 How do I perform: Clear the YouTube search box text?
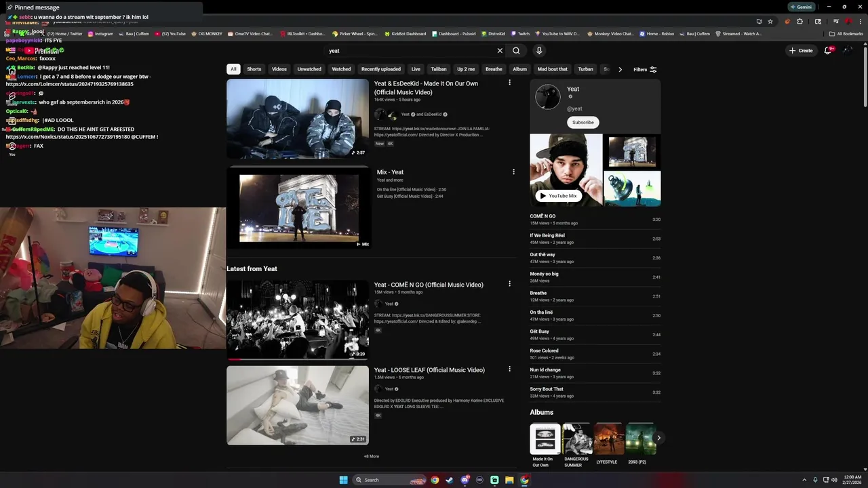(x=500, y=51)
